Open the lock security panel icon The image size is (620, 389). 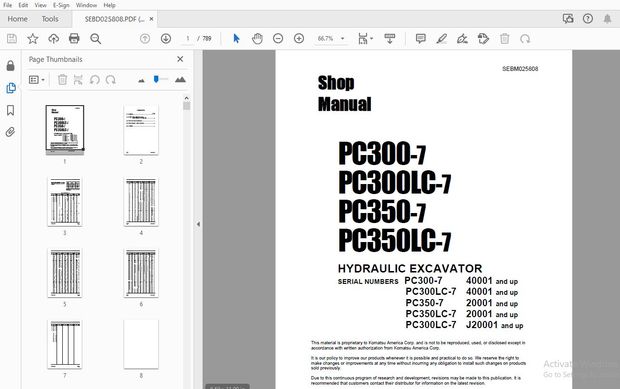click(x=11, y=66)
